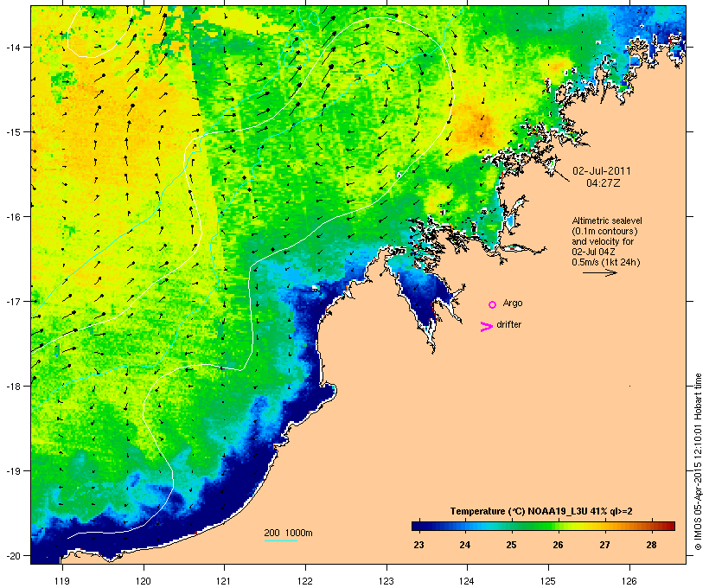Click the '-18' latitude axis label
Image resolution: width=709 pixels, height=588 pixels.
[x=12, y=387]
